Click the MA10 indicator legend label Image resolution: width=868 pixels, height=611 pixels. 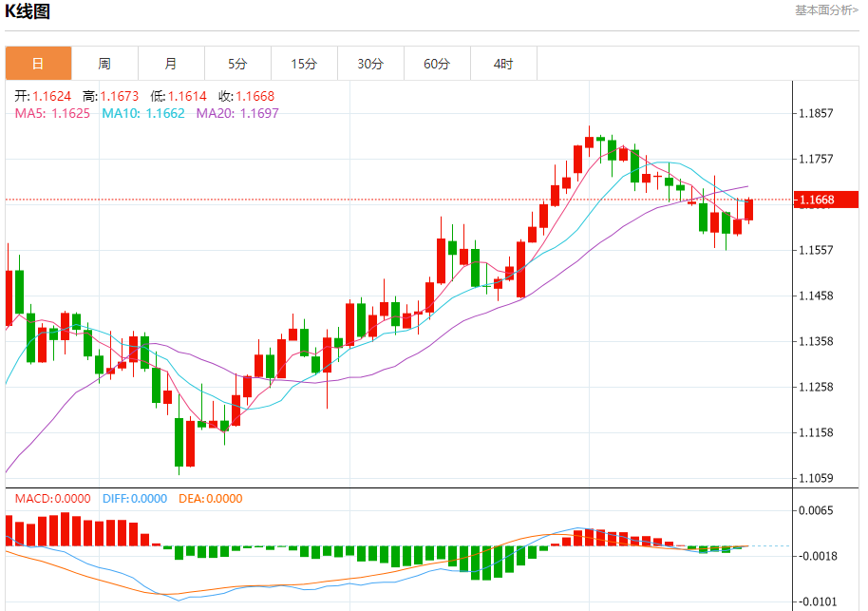(x=142, y=113)
